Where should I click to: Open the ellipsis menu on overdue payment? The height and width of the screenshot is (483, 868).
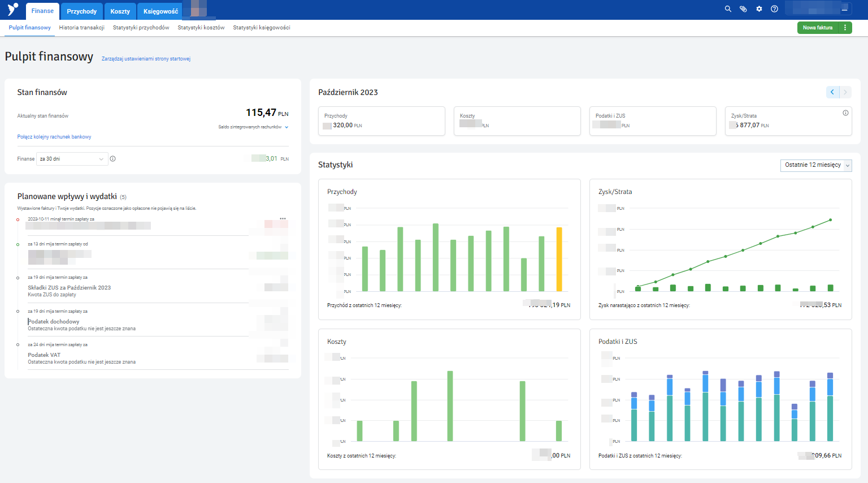coord(283,218)
